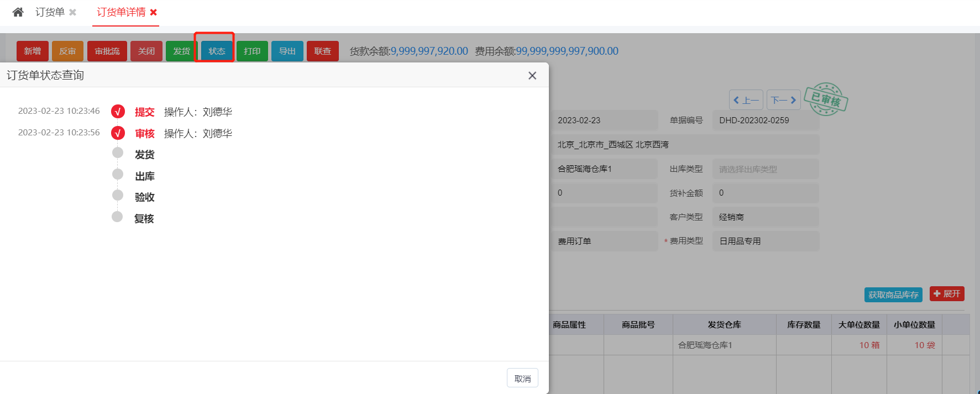
Task: Click the 已审核 stamp icon
Action: coord(826,99)
